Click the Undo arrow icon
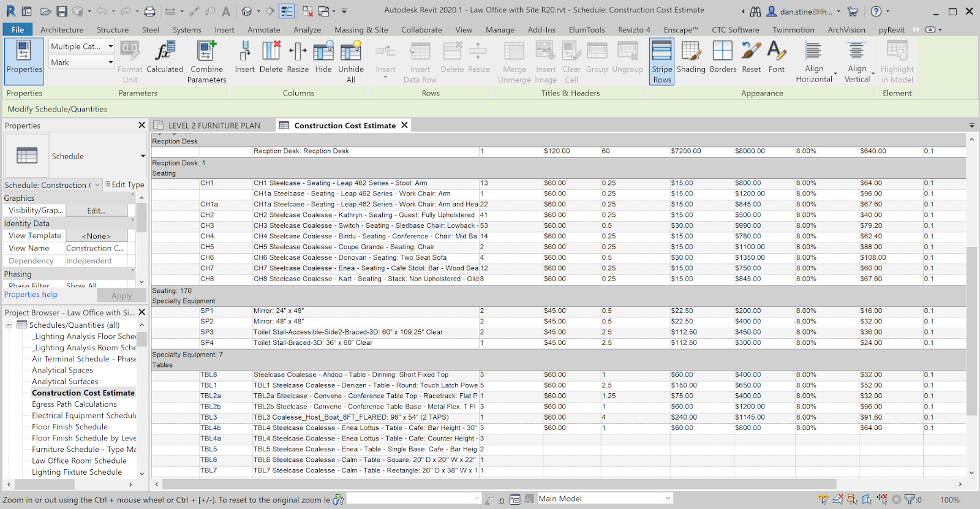Image resolution: width=980 pixels, height=509 pixels. point(101,11)
